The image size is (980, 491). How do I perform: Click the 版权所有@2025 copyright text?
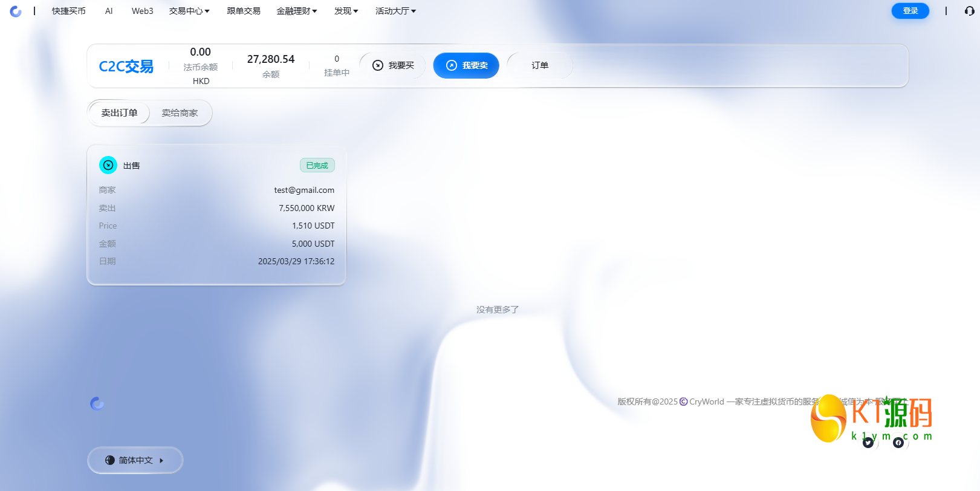coord(647,402)
